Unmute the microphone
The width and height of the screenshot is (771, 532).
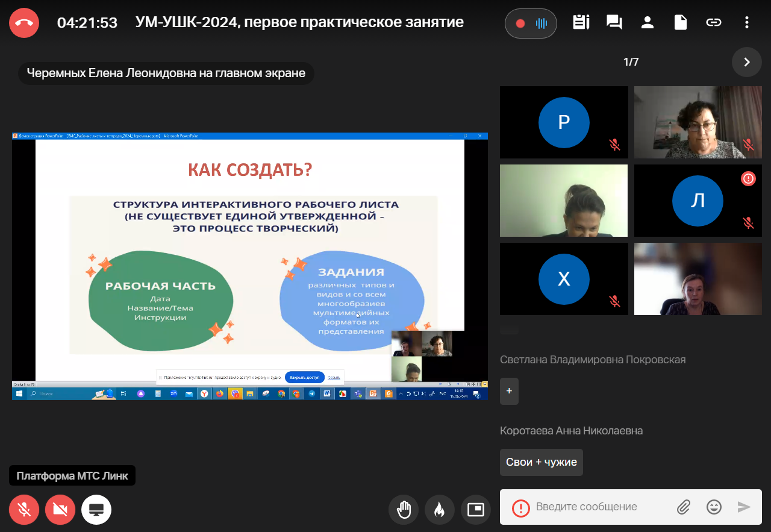pyautogui.click(x=24, y=510)
